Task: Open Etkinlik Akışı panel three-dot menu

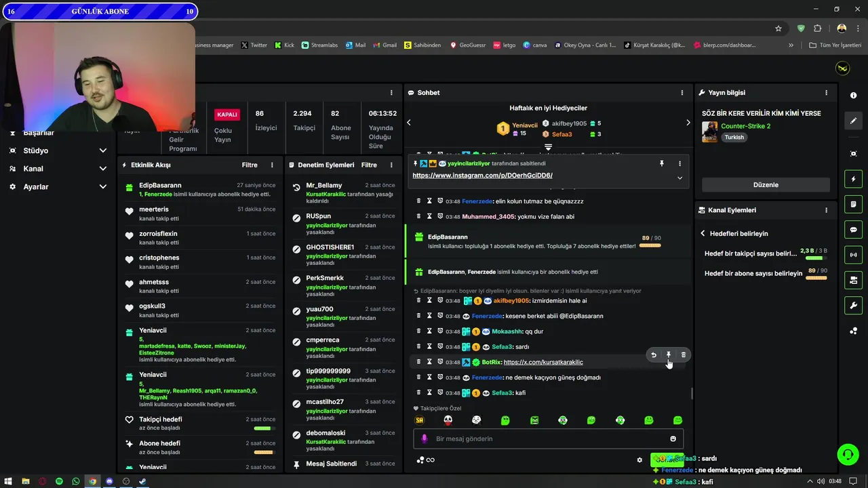Action: (272, 165)
